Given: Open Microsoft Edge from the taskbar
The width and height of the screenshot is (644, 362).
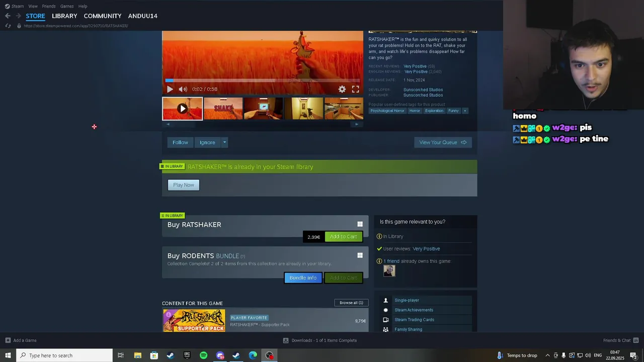Looking at the screenshot, I should click(253, 355).
